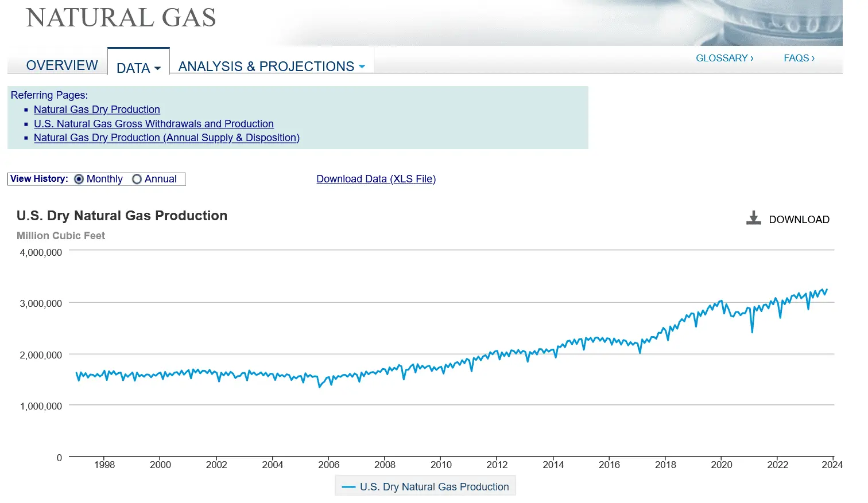Open Annual Supply & Disposition link
The image size is (868, 503).
166,138
